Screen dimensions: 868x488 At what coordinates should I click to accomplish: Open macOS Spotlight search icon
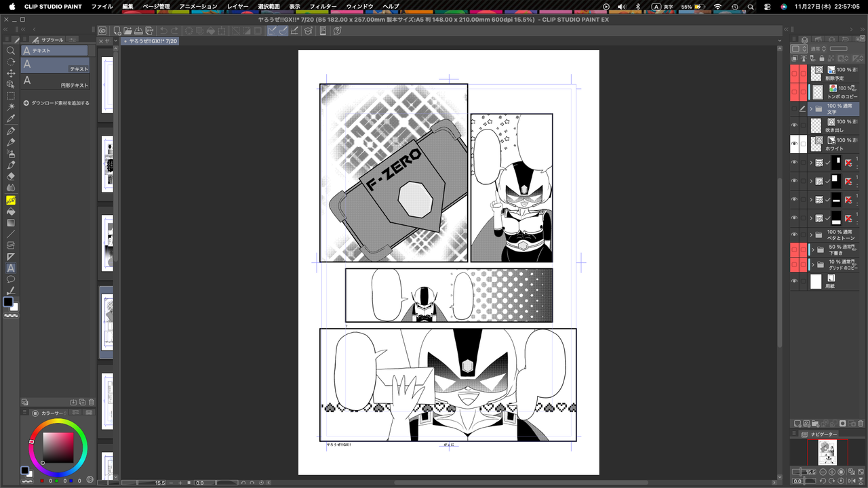tap(751, 6)
